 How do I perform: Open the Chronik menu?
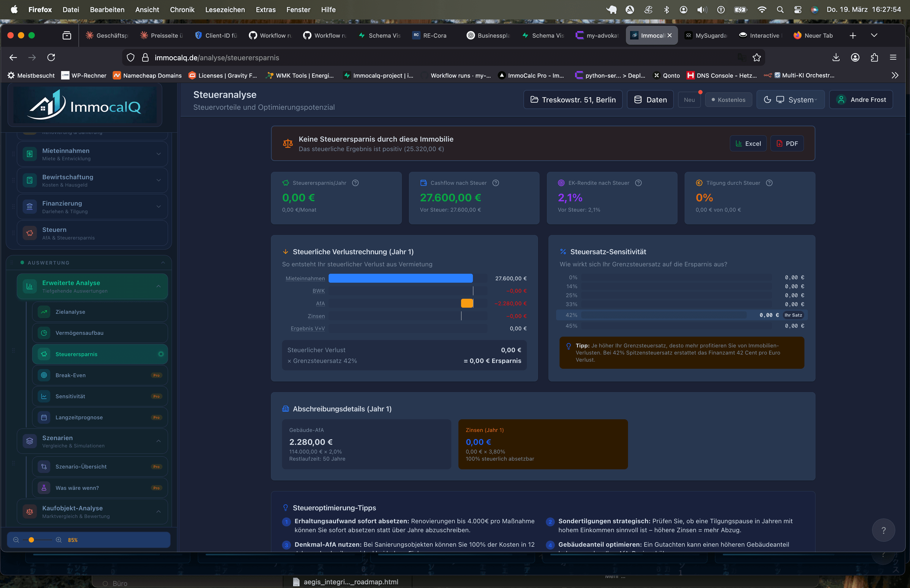point(182,9)
